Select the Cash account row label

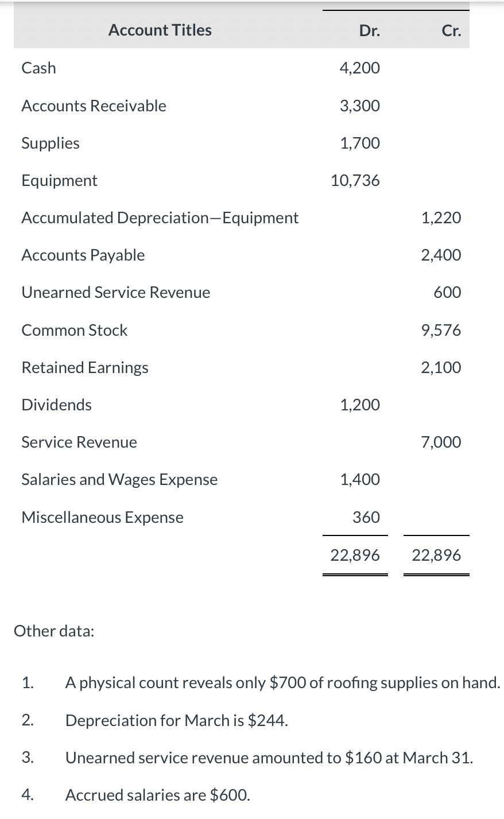39,68
